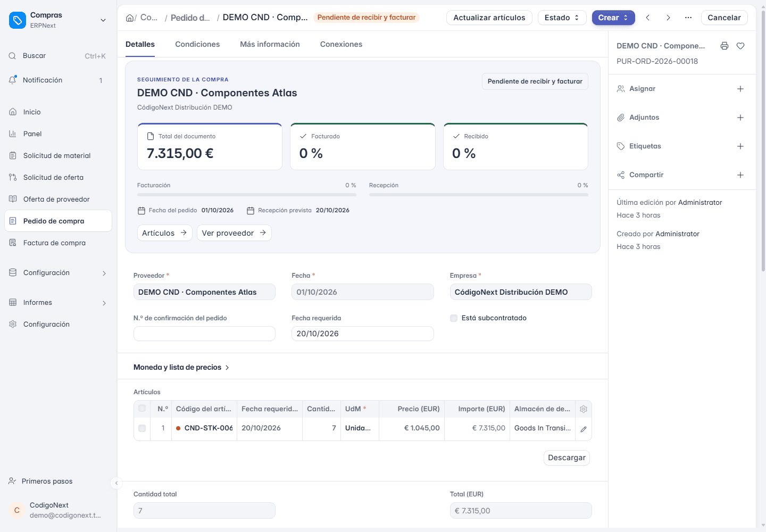Open Solicitud de oferta in the sidebar
Screen dimensions: 766x532
58,178
